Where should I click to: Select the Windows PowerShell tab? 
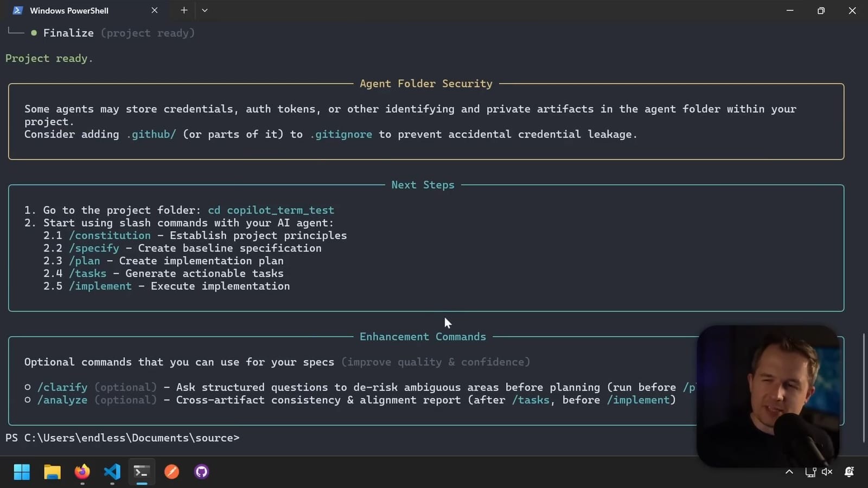(69, 10)
